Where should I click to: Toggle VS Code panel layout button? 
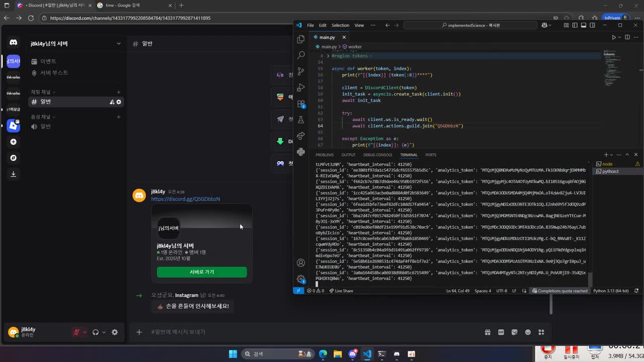[x=584, y=25]
